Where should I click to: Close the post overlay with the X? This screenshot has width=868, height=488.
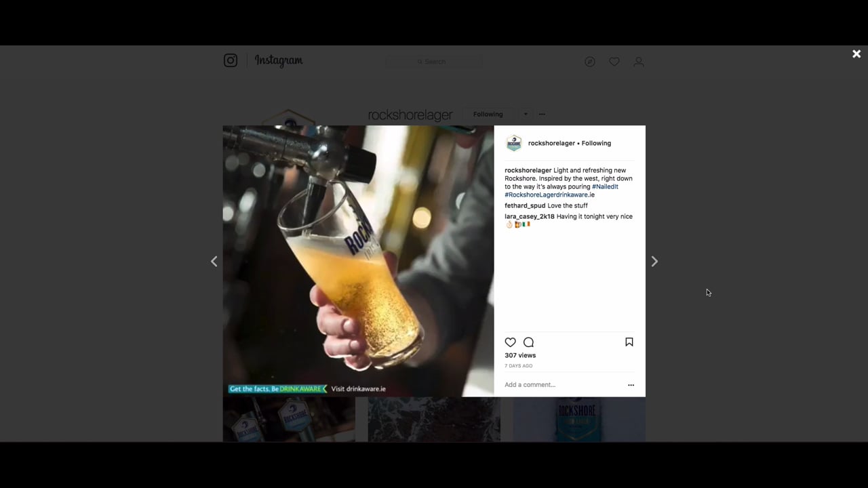tap(856, 54)
